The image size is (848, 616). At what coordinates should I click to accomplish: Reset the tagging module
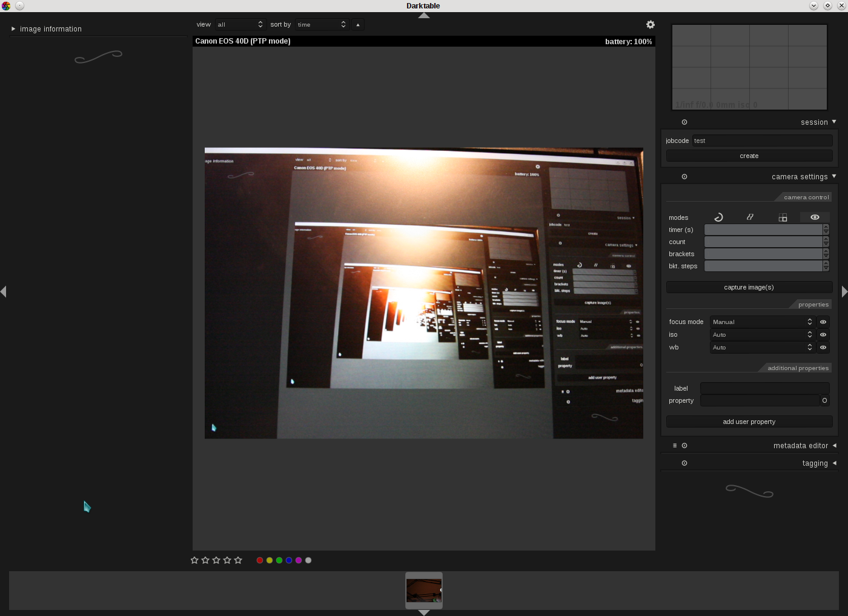[x=684, y=463]
